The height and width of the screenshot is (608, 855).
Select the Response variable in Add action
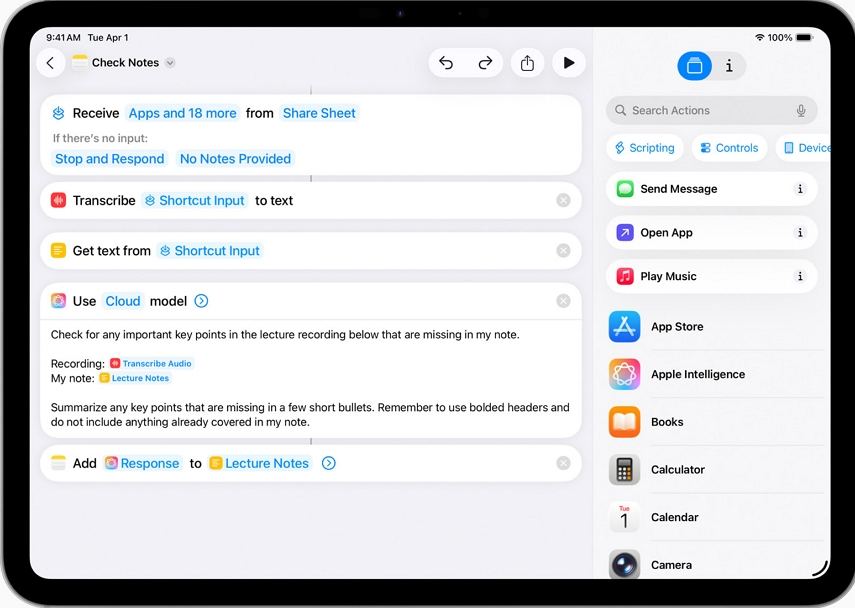[142, 463]
